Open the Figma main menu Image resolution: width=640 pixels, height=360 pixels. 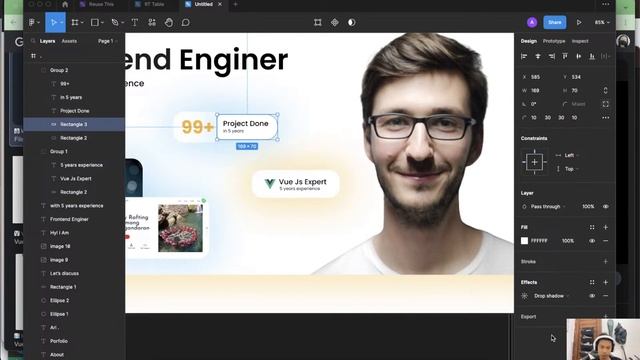(32, 22)
